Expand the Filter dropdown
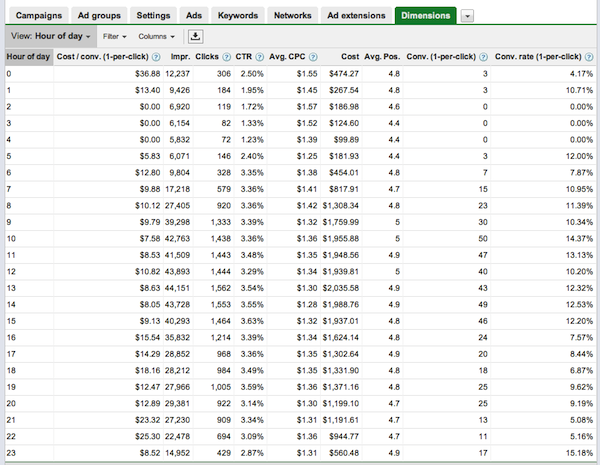 click(x=114, y=36)
